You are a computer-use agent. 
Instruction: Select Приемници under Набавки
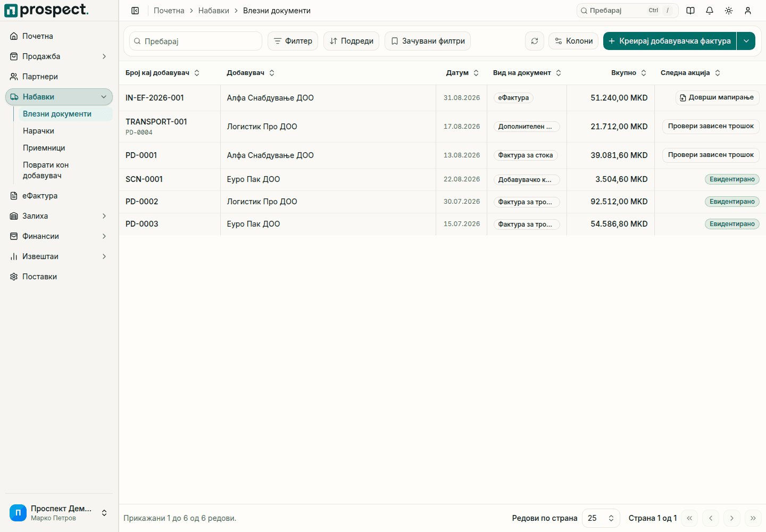pyautogui.click(x=65, y=148)
